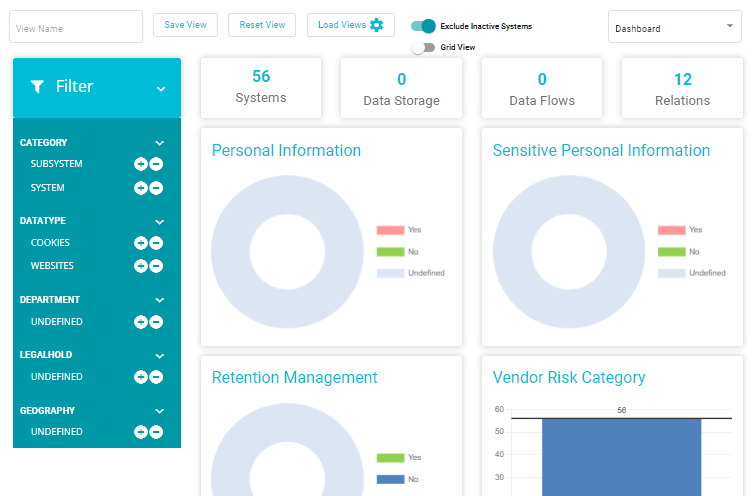This screenshot has width=752, height=496.
Task: Click the Save View button
Action: click(186, 25)
